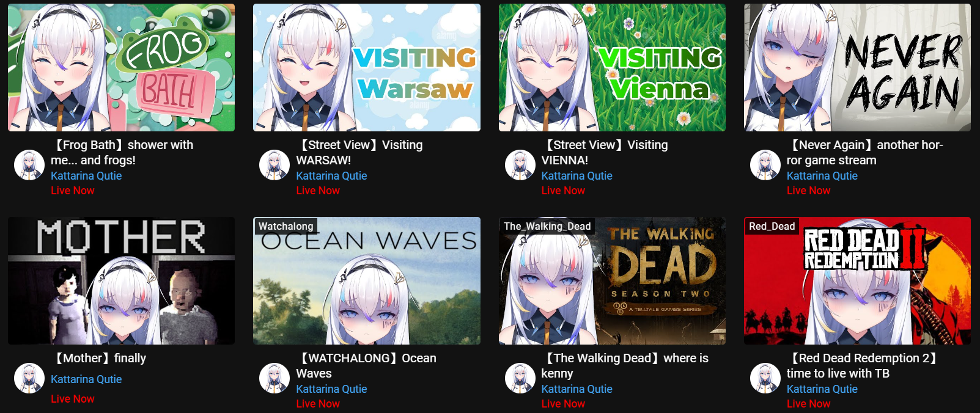
Task: Click channel avatar beside Walking Dead title
Action: [x=520, y=378]
